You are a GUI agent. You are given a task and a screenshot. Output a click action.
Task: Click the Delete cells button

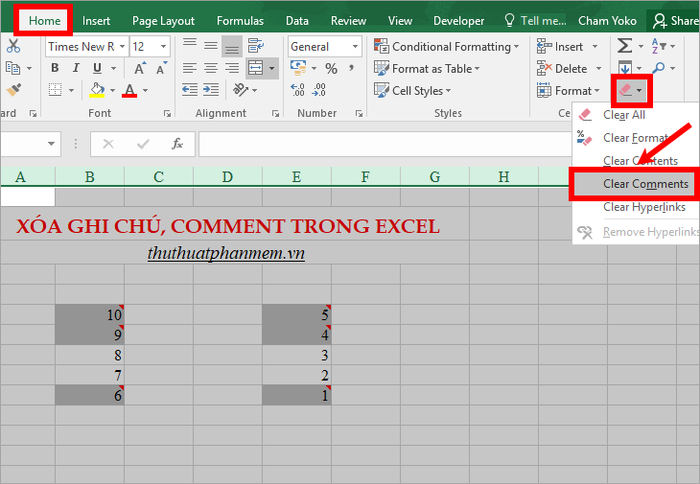tap(562, 68)
